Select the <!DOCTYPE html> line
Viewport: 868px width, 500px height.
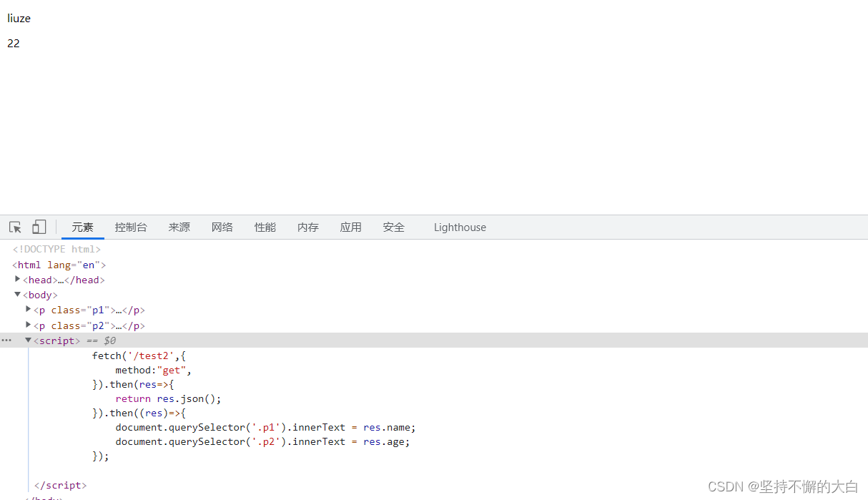coord(56,249)
